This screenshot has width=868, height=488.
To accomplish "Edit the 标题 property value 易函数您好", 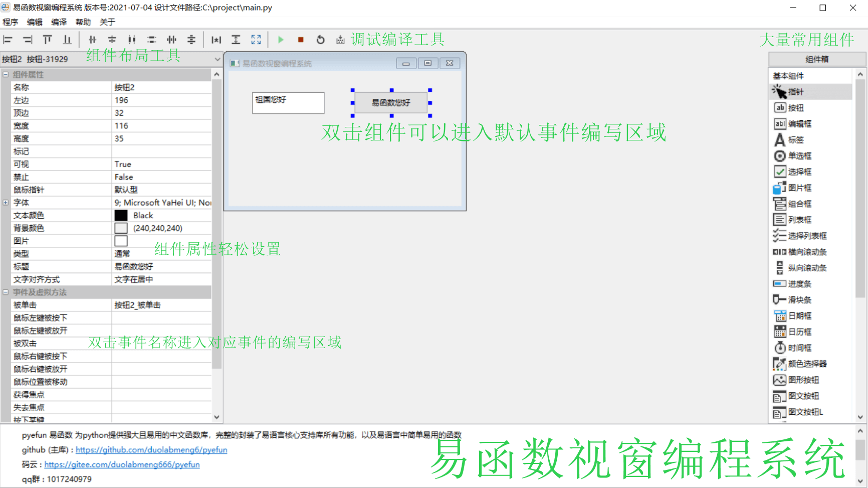I will (x=161, y=266).
